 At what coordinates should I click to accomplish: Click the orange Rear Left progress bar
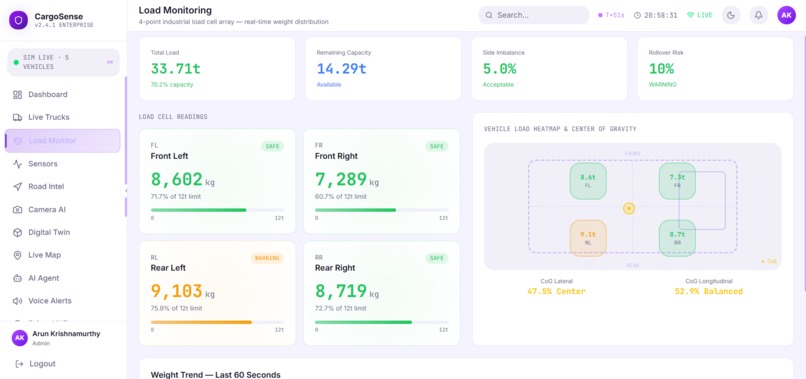pyautogui.click(x=217, y=322)
